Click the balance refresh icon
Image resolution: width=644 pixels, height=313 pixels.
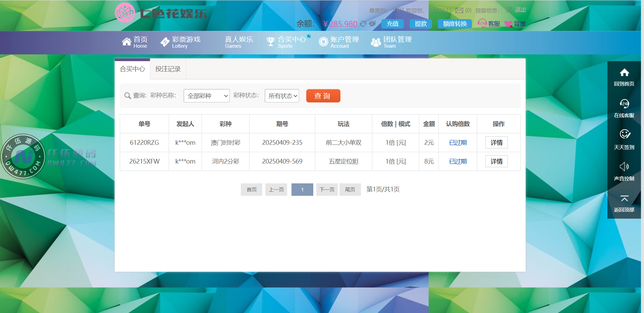pyautogui.click(x=363, y=24)
